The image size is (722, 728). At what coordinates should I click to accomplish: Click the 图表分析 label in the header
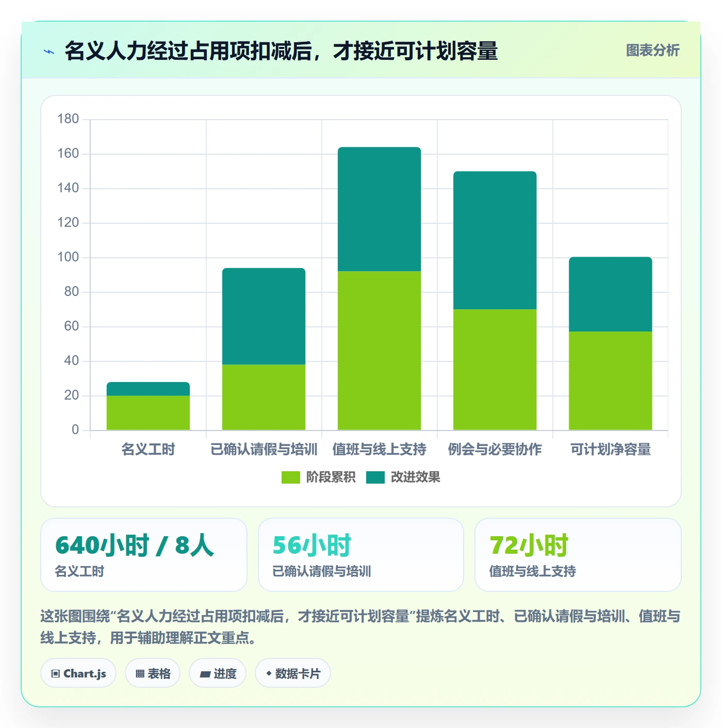click(x=652, y=51)
